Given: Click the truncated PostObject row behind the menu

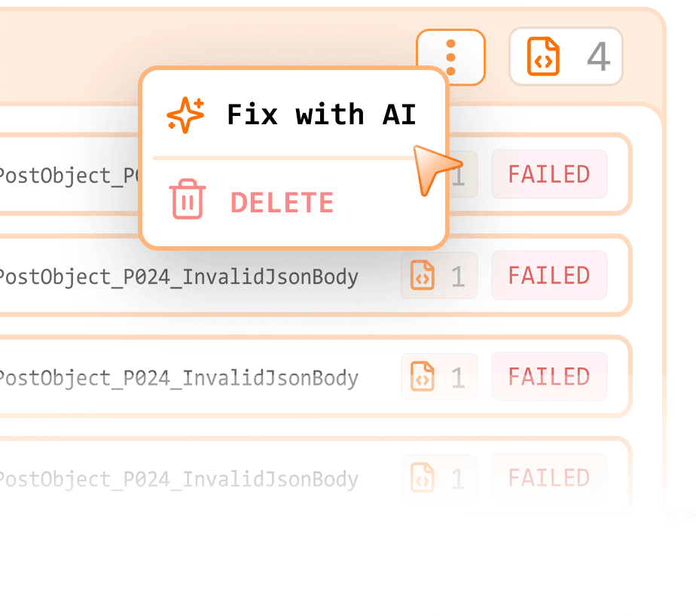Looking at the screenshot, I should point(68,175).
